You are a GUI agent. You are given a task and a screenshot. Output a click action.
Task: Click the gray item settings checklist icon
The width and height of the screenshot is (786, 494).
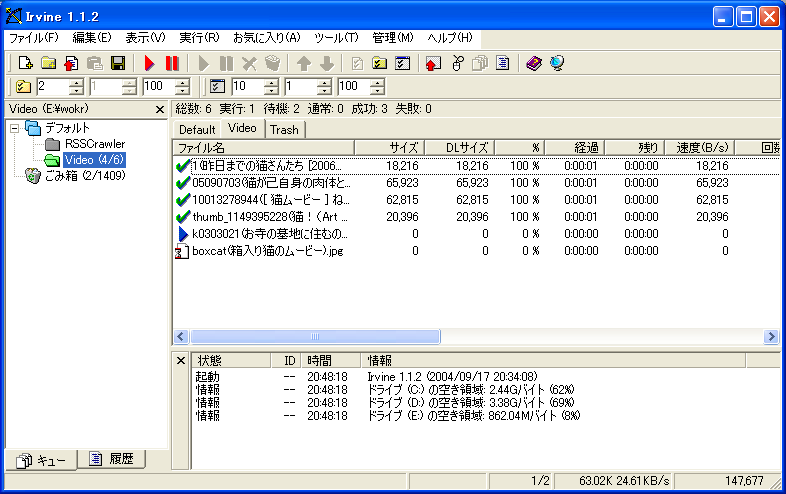click(x=357, y=63)
